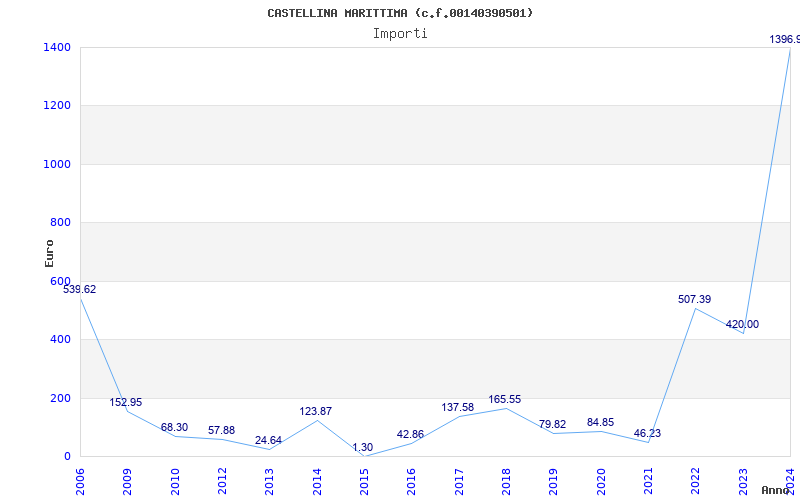Click data label 84.85
Image resolution: width=800 pixels, height=500 pixels.
[601, 422]
